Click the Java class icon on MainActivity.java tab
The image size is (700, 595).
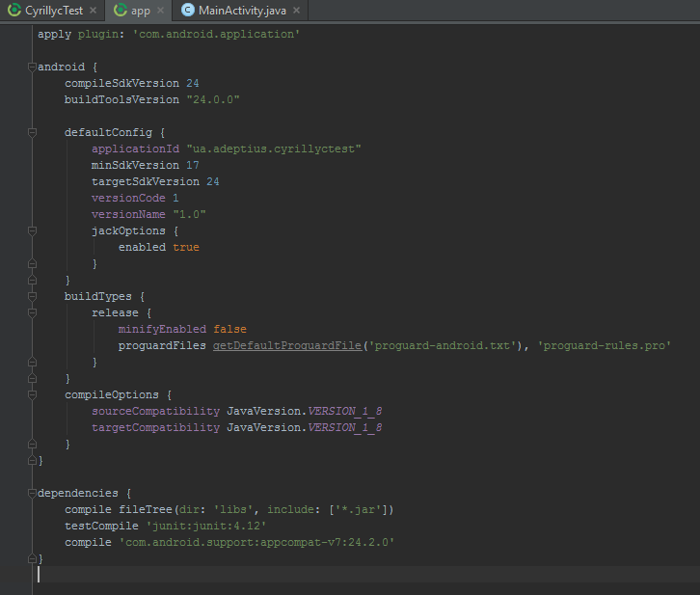pos(187,11)
